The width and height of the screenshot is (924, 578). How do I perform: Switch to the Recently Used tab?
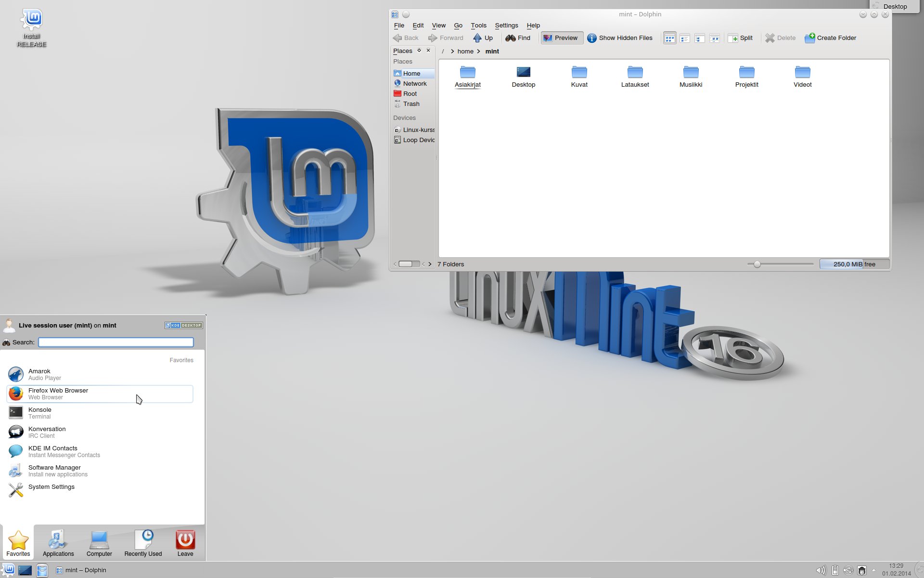[143, 543]
